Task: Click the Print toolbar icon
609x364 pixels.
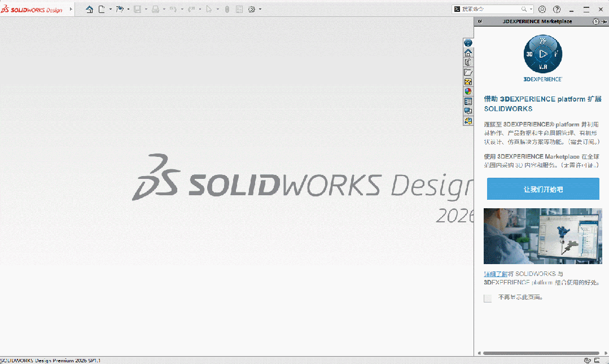Action: (155, 10)
